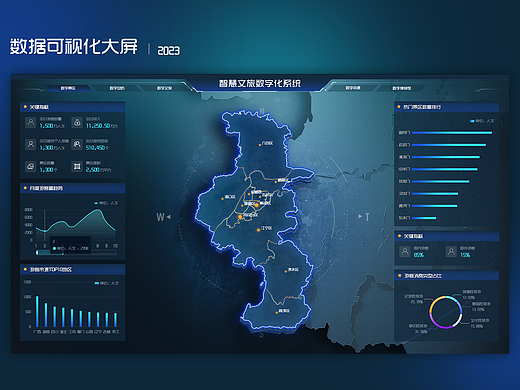The image size is (520, 390).
Task: Click the cloud scenery icon beside 1,300 个
Action: [31, 166]
